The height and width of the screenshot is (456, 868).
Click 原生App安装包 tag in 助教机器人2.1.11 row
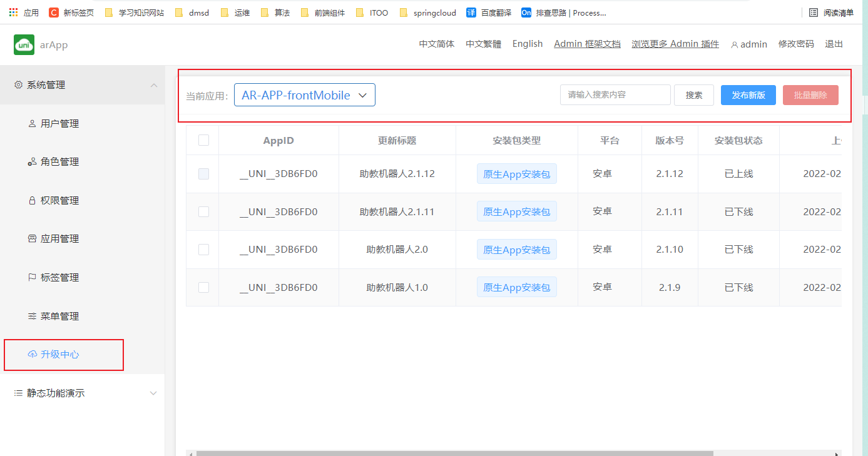pyautogui.click(x=517, y=212)
